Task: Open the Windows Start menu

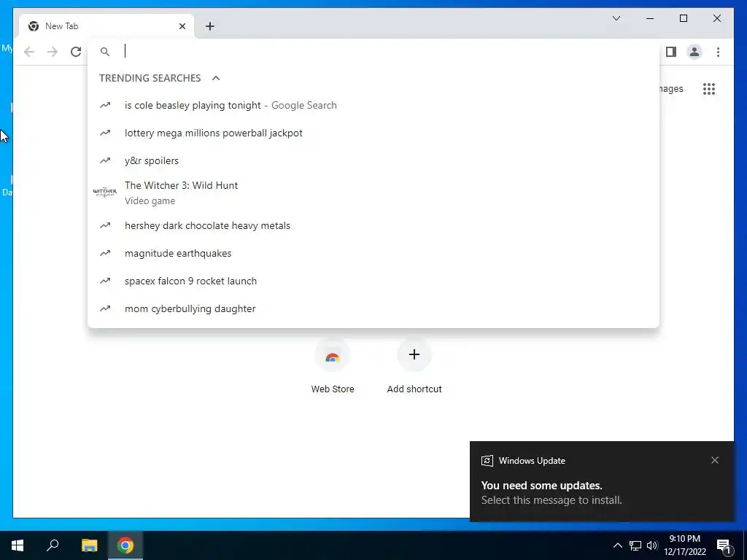Action: (18, 545)
